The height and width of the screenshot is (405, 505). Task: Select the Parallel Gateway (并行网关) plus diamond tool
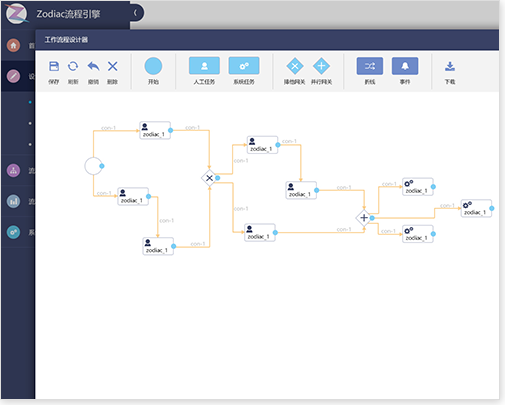tap(321, 66)
